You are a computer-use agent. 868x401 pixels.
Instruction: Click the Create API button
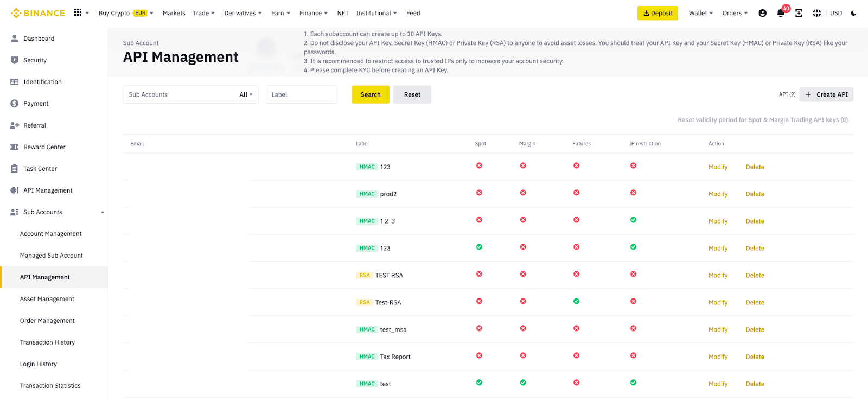pyautogui.click(x=826, y=94)
